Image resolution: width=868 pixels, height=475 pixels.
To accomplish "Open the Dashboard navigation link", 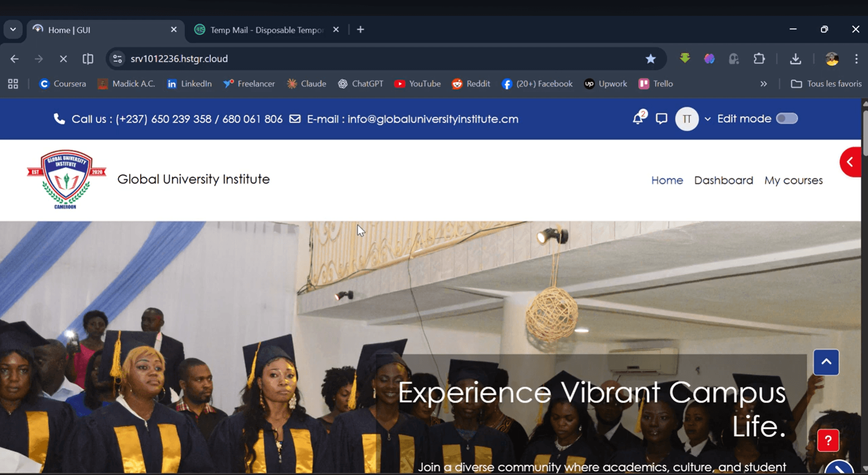I will 723,180.
